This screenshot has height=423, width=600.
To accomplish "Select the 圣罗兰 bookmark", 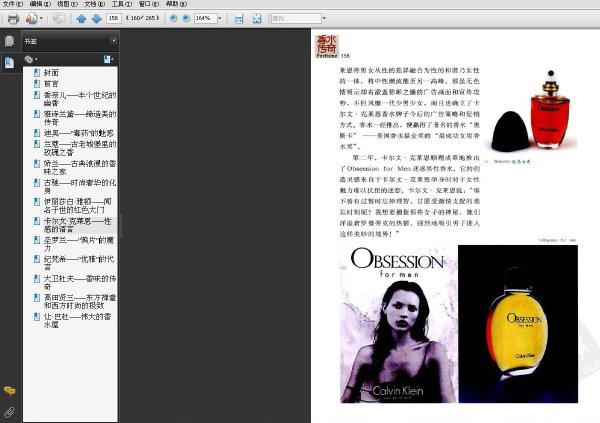I will [79, 244].
